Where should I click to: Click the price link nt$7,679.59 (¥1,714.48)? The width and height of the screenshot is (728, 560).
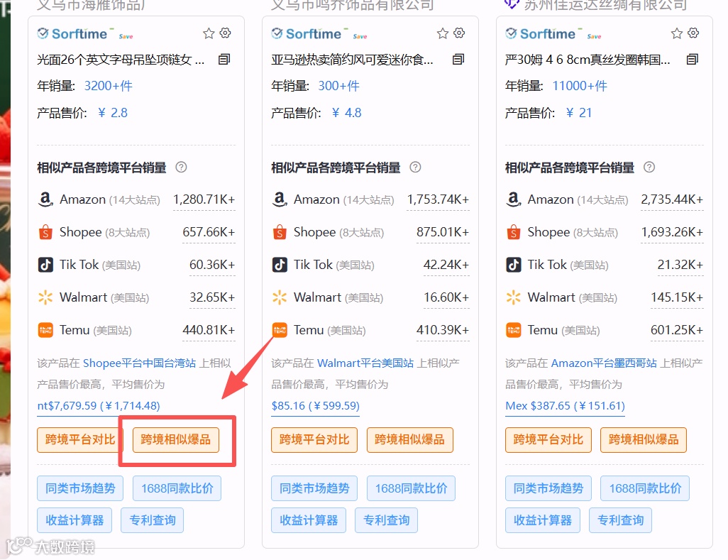coord(99,406)
